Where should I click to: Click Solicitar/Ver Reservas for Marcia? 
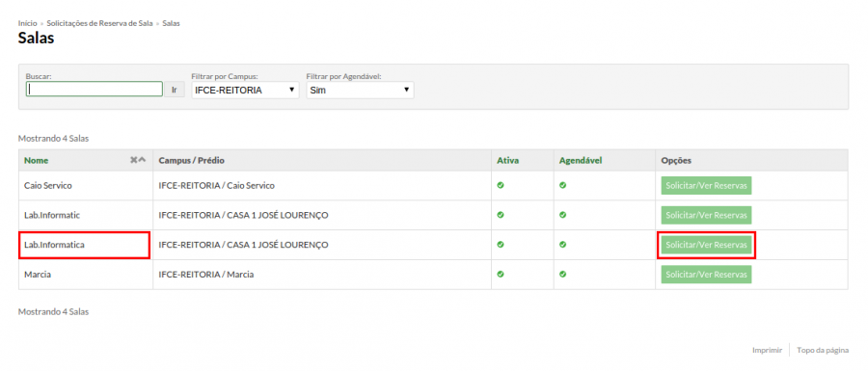pyautogui.click(x=706, y=275)
